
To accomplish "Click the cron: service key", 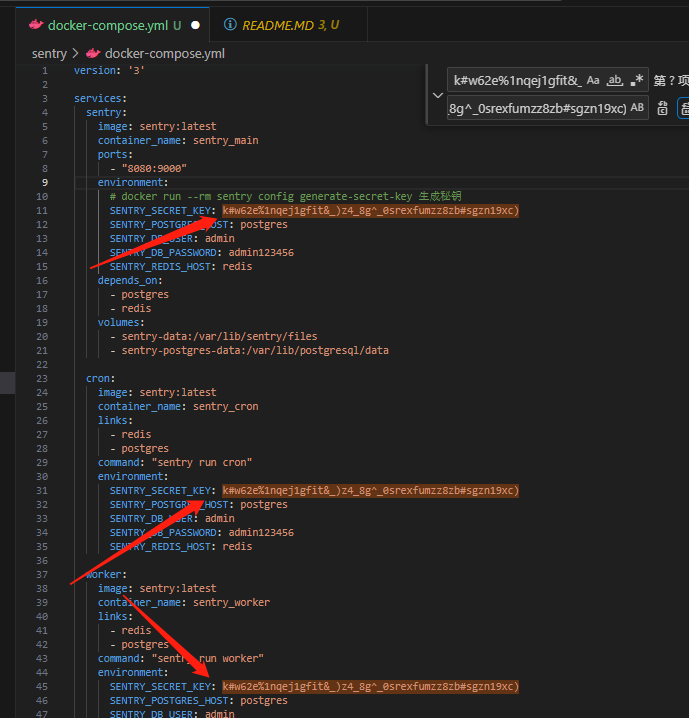I will pyautogui.click(x=100, y=378).
